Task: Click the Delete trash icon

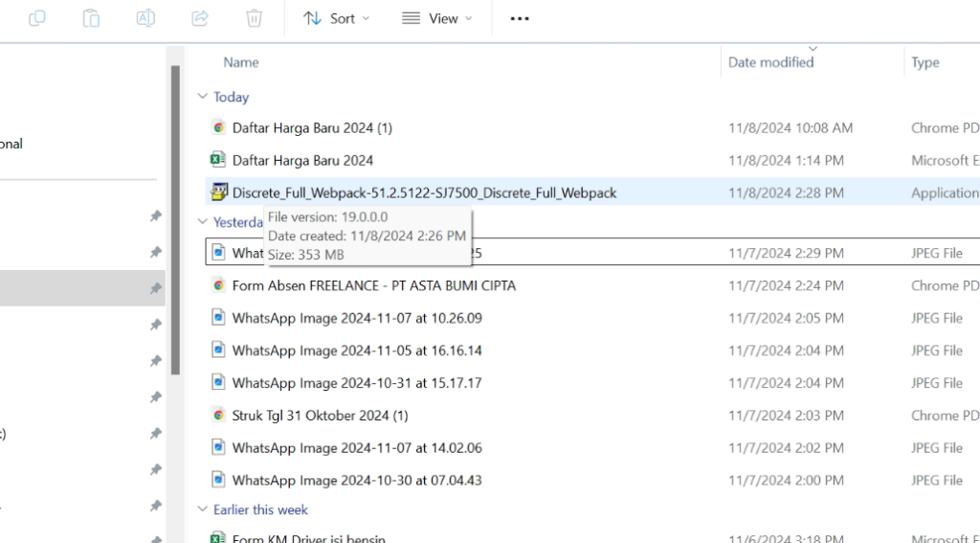Action: (x=254, y=18)
